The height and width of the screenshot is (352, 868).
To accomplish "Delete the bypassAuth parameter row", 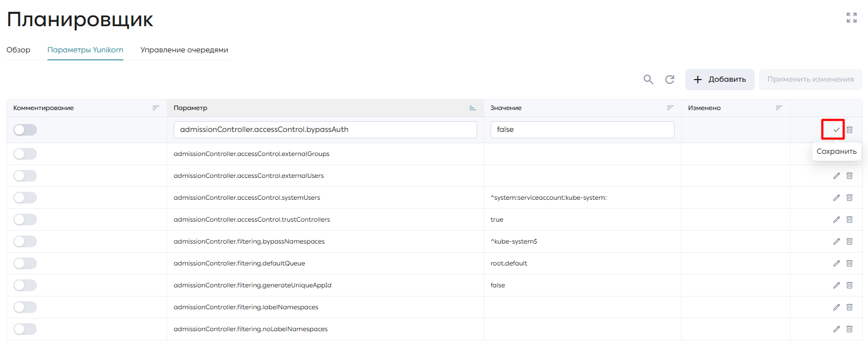I will point(849,130).
